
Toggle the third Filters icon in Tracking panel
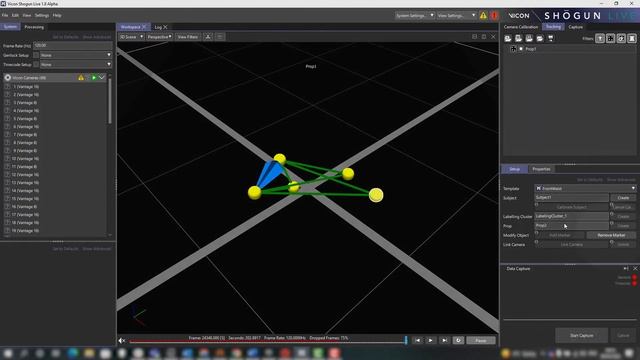pos(621,38)
